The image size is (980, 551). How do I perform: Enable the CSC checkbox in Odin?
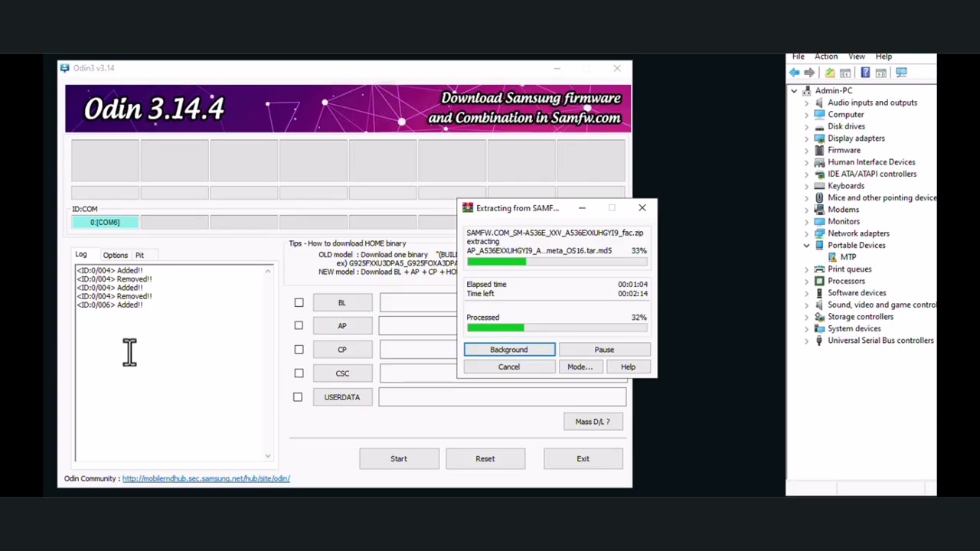pos(299,373)
